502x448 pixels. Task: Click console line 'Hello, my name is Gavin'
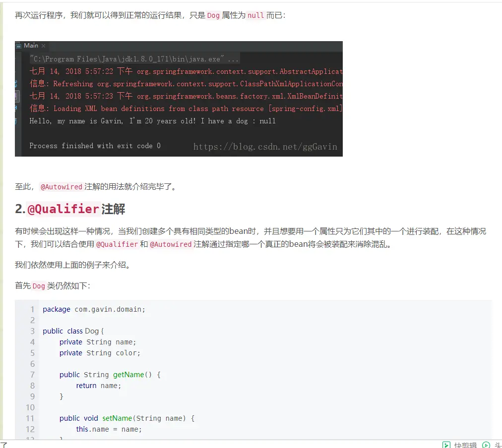click(152, 121)
